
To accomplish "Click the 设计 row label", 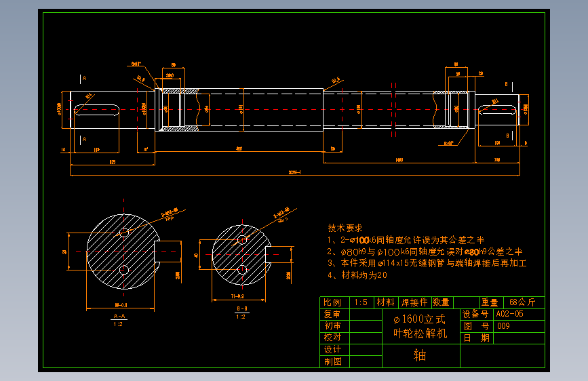I will 332,350.
